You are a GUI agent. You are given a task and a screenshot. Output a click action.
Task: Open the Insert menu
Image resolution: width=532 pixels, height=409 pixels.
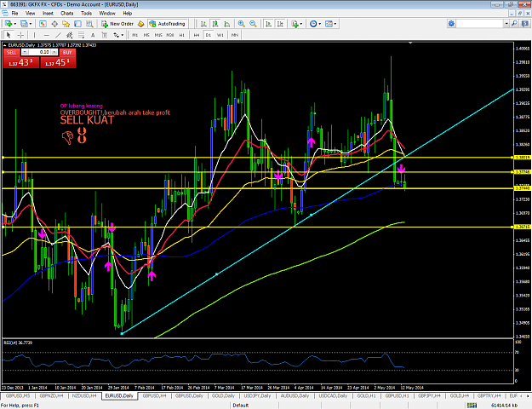[48, 14]
